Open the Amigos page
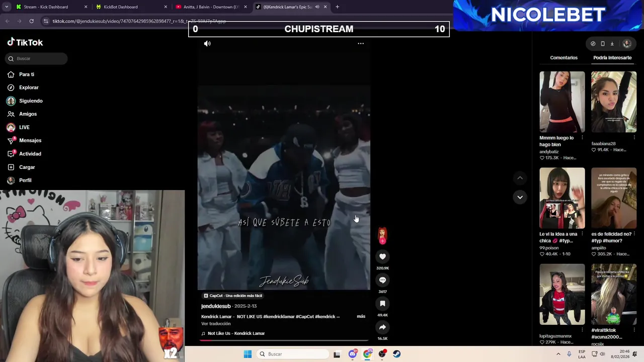Viewport: 644px width, 362px height. tap(28, 114)
